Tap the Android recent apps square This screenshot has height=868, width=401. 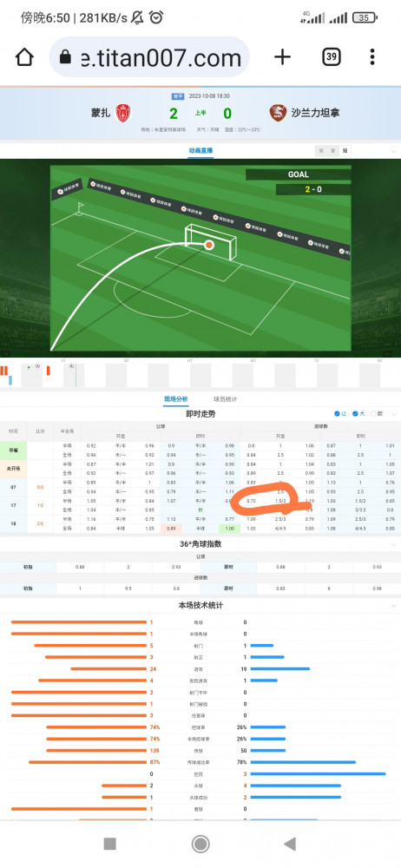[x=109, y=844]
